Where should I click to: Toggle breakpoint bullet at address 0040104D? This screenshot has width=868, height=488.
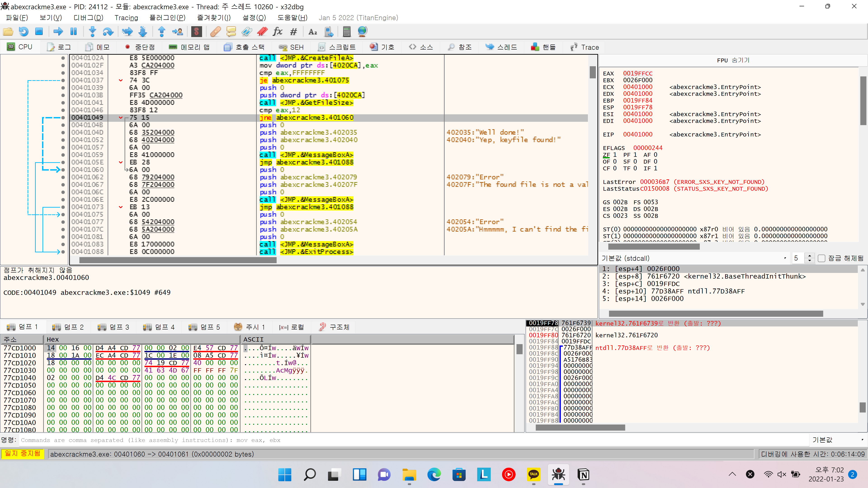click(x=63, y=132)
